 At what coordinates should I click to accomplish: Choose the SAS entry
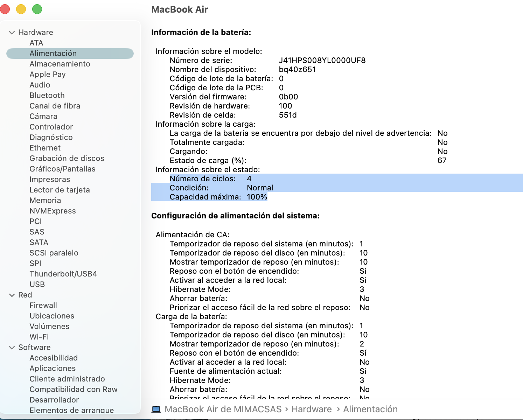(37, 232)
